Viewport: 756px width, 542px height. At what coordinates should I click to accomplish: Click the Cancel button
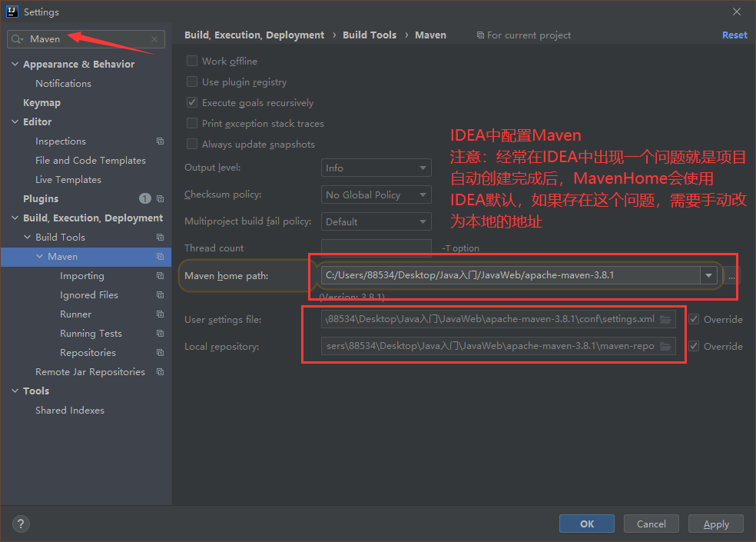[x=652, y=524]
